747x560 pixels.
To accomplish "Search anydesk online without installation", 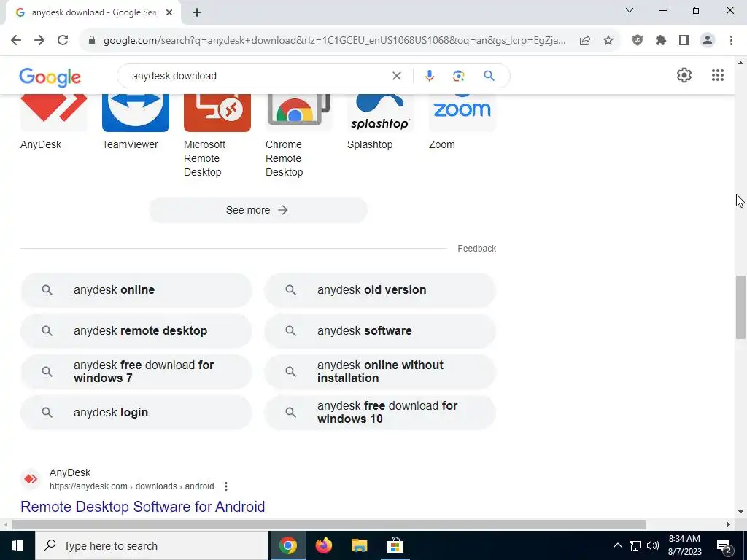I will (x=380, y=371).
